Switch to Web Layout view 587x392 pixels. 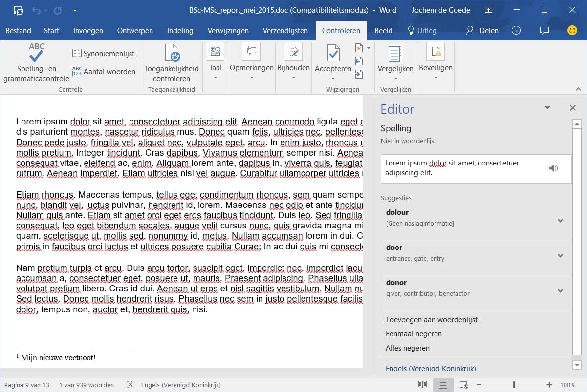click(x=464, y=385)
